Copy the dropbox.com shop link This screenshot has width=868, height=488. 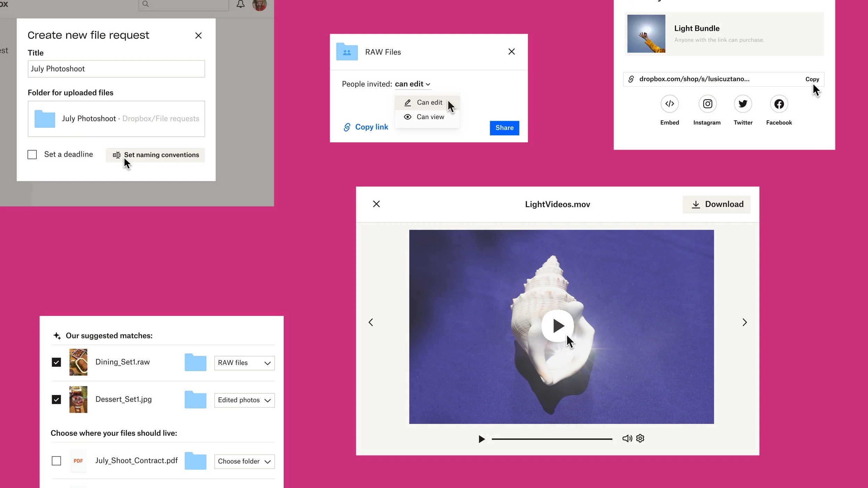pyautogui.click(x=812, y=79)
